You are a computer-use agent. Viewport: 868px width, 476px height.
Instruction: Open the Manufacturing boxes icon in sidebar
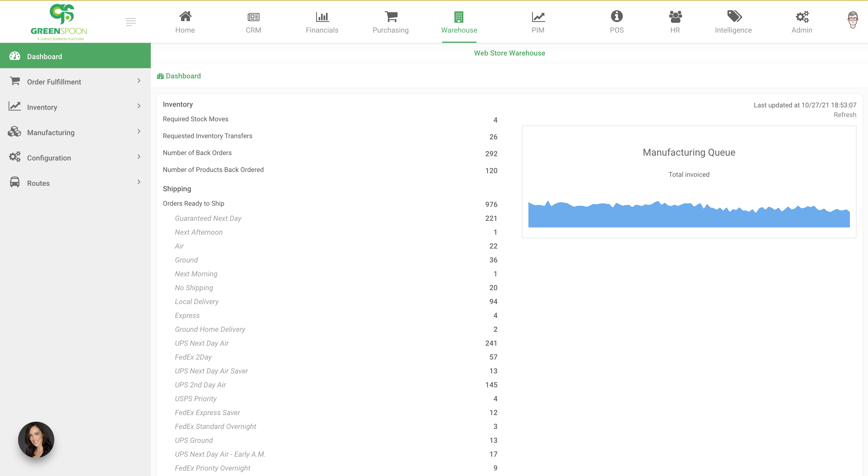click(14, 132)
